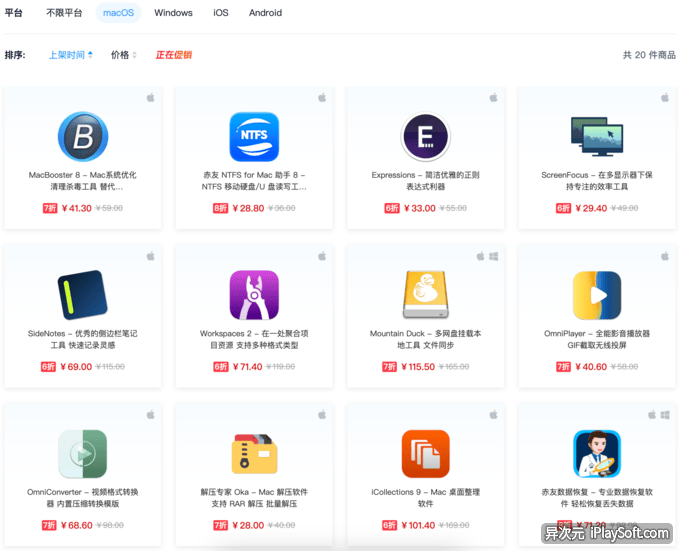Click the ¥69.00 price of SideNotes
Screen dimensions: 680x551
click(76, 367)
